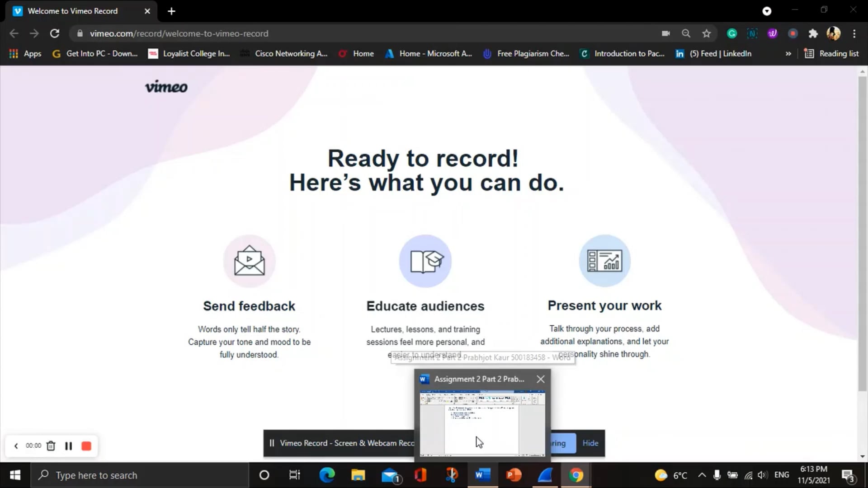Mute the speaker icon in system tray
The image size is (868, 488).
point(763,475)
